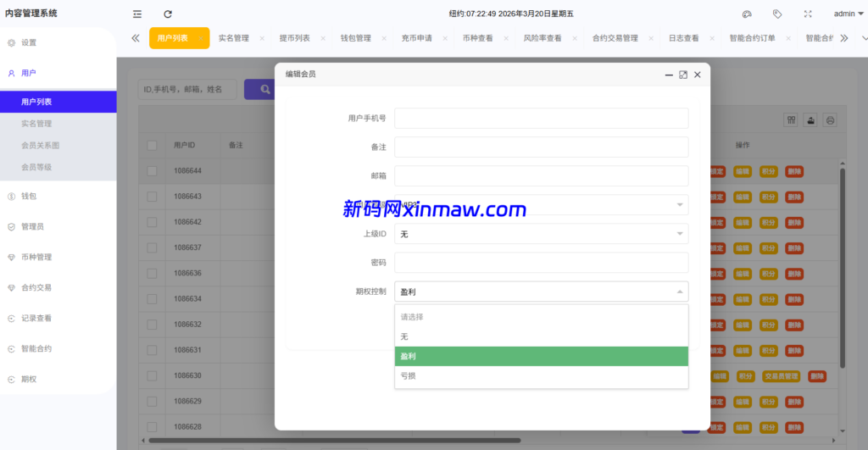
Task: Check the box for user 1086637
Action: (152, 247)
